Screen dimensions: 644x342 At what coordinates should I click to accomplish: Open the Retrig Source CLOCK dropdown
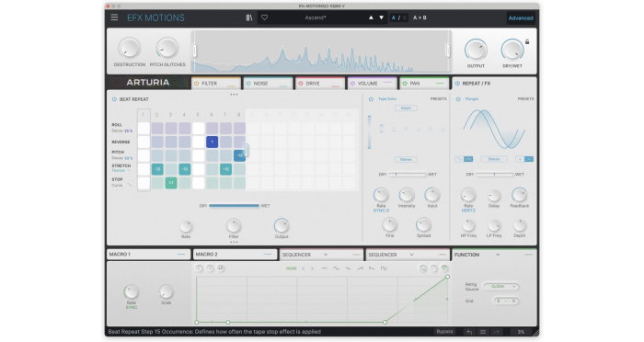click(501, 287)
